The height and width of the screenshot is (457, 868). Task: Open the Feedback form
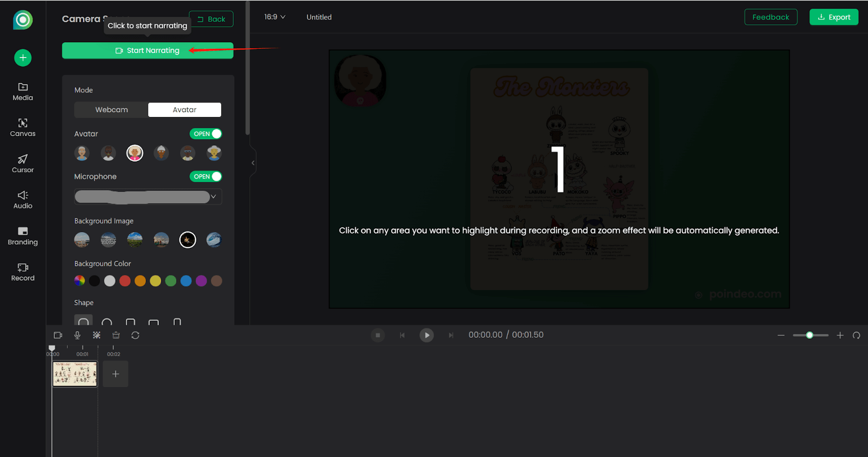(771, 17)
